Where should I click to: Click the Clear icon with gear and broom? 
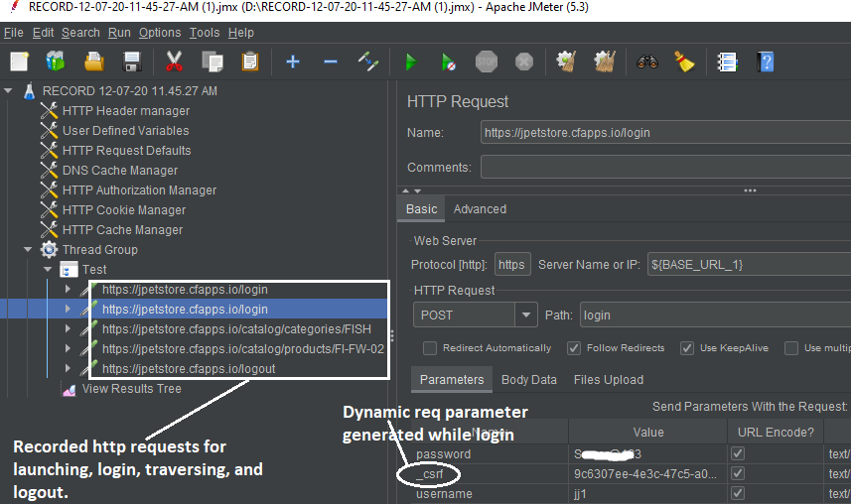(566, 62)
